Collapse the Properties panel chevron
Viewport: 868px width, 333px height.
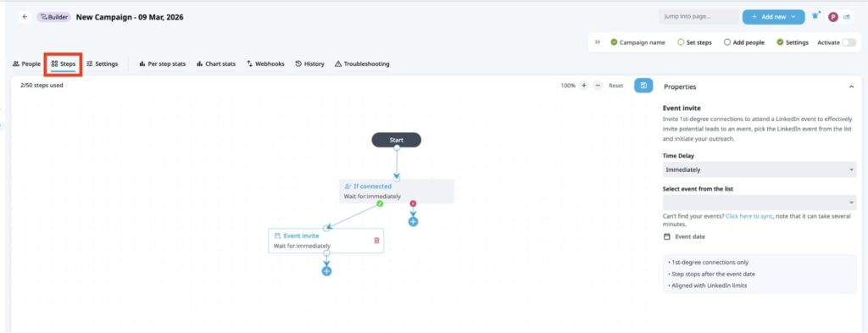[x=851, y=86]
